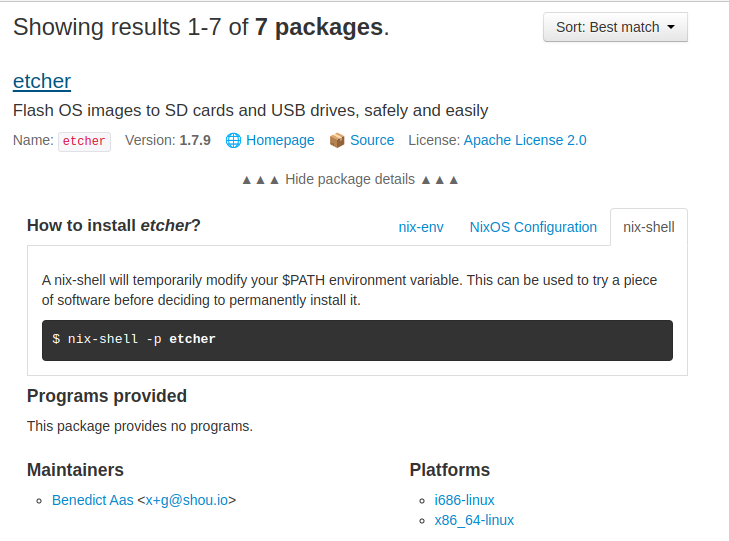The width and height of the screenshot is (729, 541).
Task: Switch to the NixOS Configuration tab
Action: [x=533, y=227]
